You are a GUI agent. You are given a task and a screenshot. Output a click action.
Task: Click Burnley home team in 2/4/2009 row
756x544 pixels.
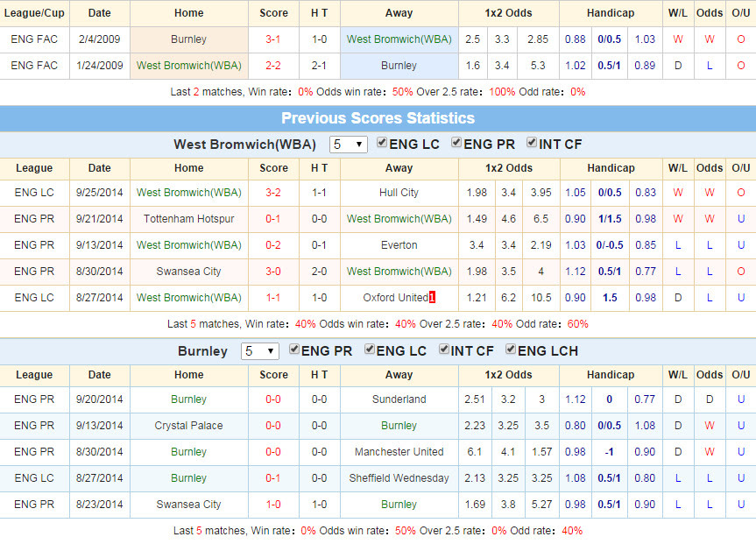coord(189,39)
